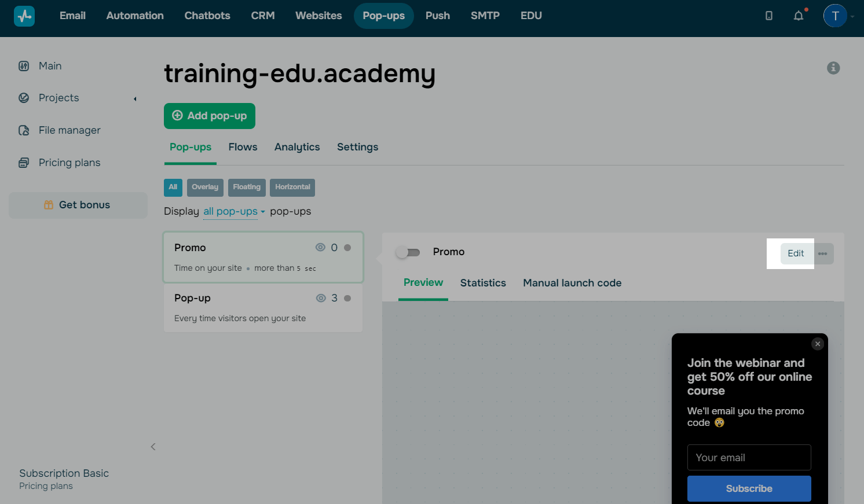Expand the Projects submenu arrow
This screenshot has height=504, width=864.
135,98
